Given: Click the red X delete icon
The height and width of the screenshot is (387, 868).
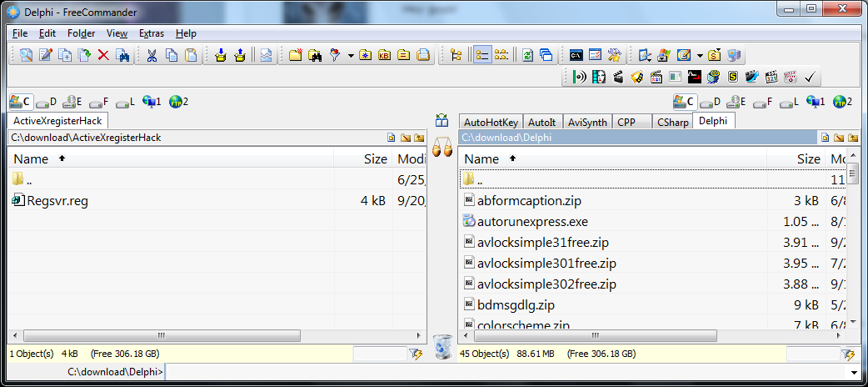Looking at the screenshot, I should (103, 55).
